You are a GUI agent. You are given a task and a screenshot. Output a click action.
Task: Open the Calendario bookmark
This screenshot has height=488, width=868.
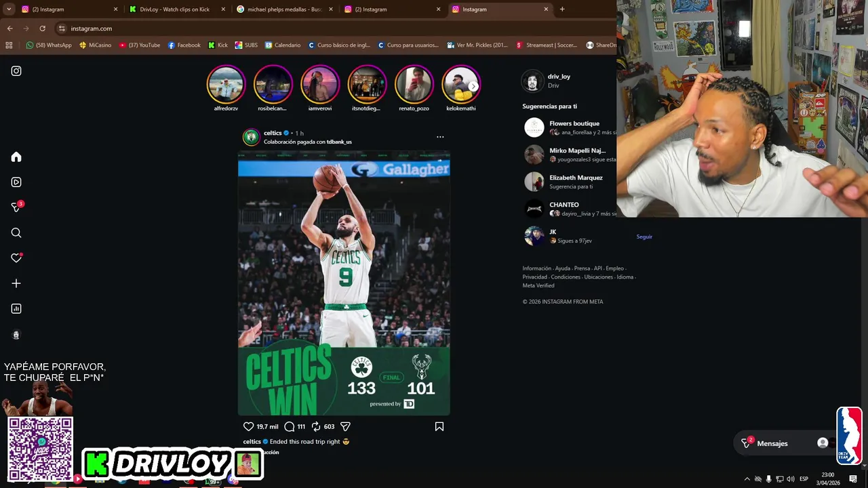[283, 45]
